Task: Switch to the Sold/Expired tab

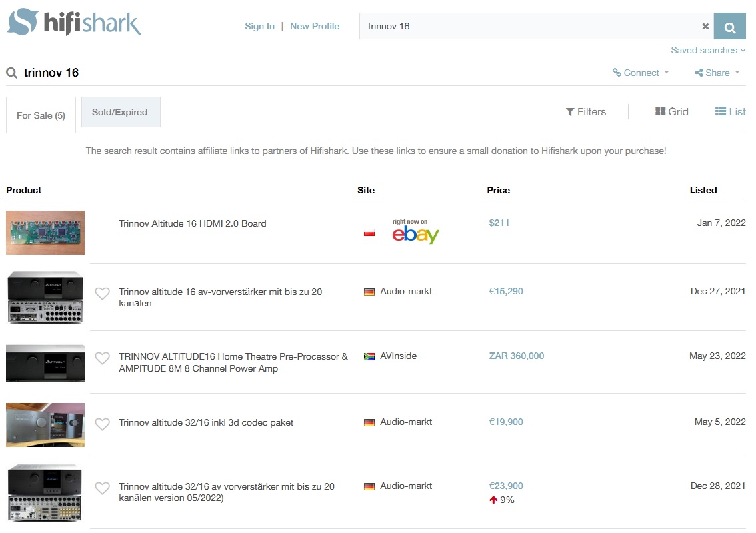Action: 120,112
